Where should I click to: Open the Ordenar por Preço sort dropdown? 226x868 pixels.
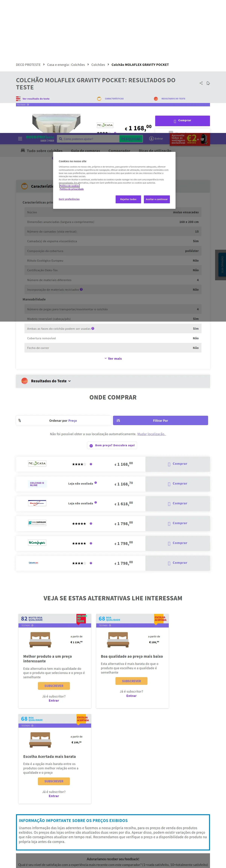(63, 420)
